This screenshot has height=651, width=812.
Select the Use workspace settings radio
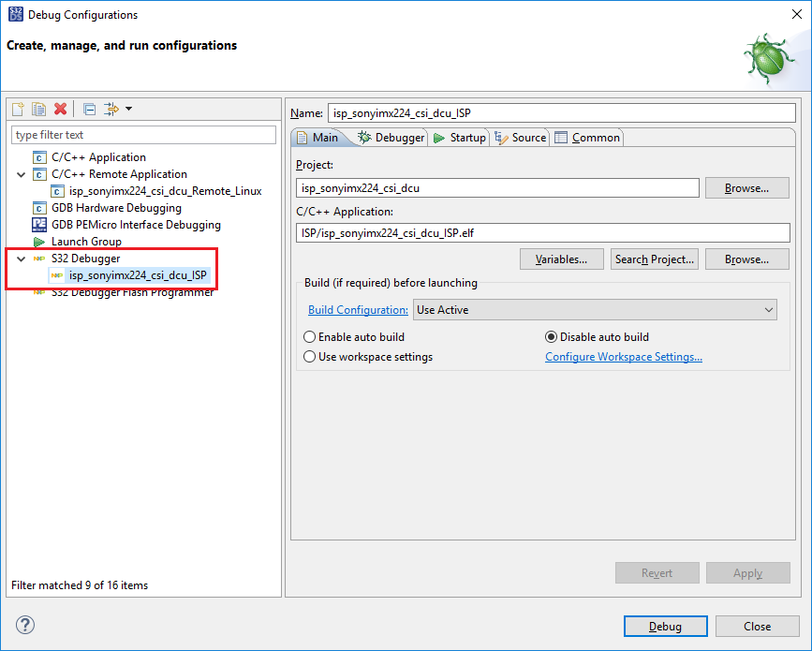309,357
